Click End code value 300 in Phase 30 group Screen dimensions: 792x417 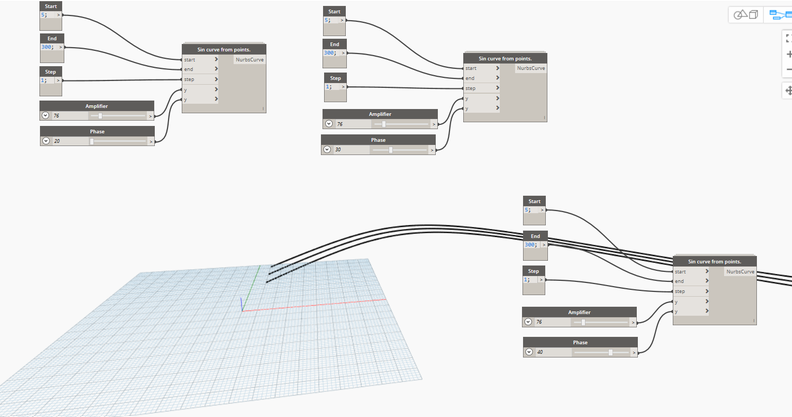pos(330,53)
